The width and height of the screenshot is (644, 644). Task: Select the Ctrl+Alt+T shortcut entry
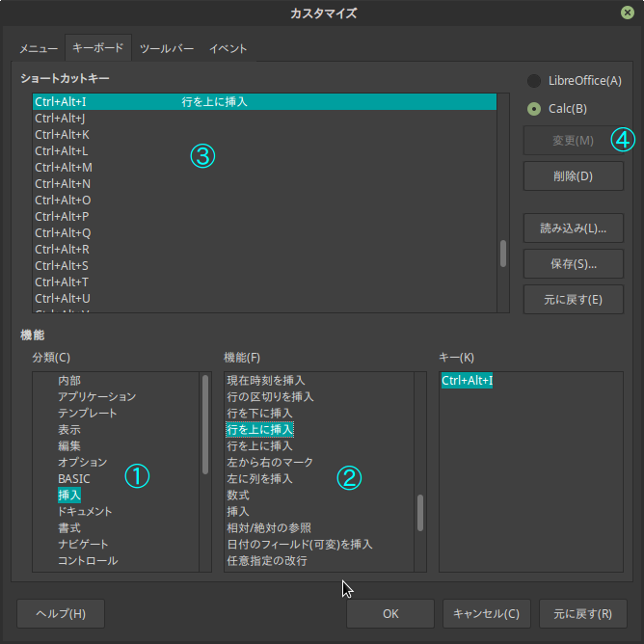pyautogui.click(x=62, y=282)
